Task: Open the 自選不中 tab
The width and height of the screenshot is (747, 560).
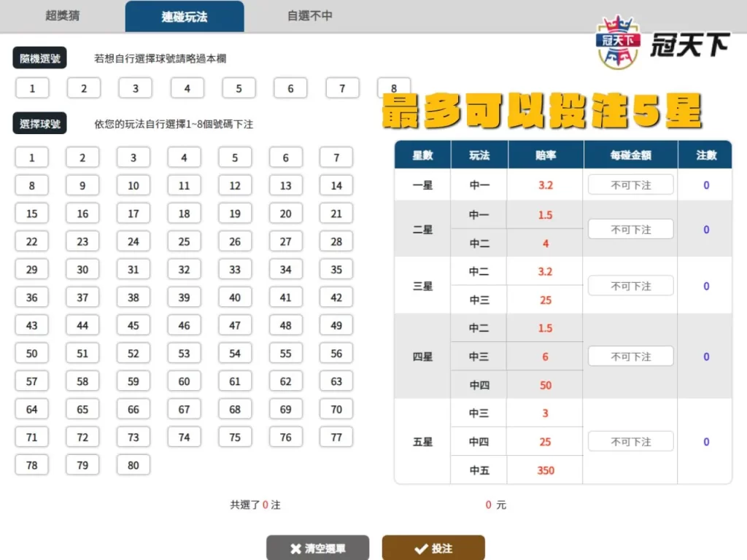Action: pos(309,15)
